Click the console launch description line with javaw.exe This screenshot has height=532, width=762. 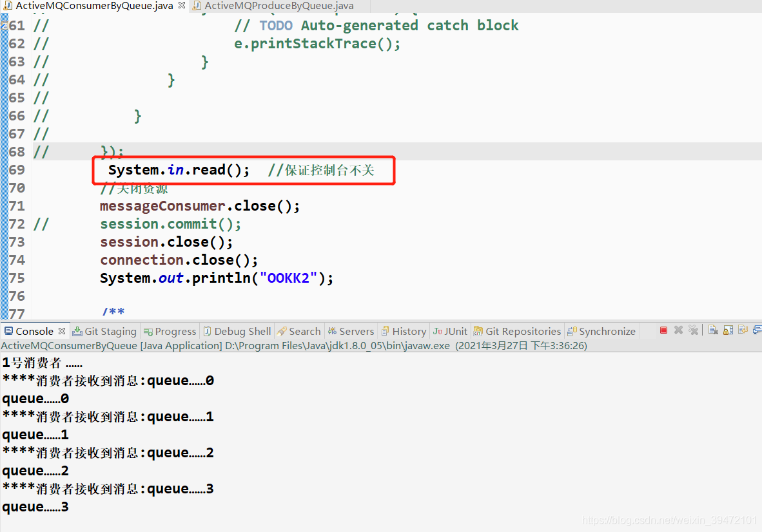(294, 346)
